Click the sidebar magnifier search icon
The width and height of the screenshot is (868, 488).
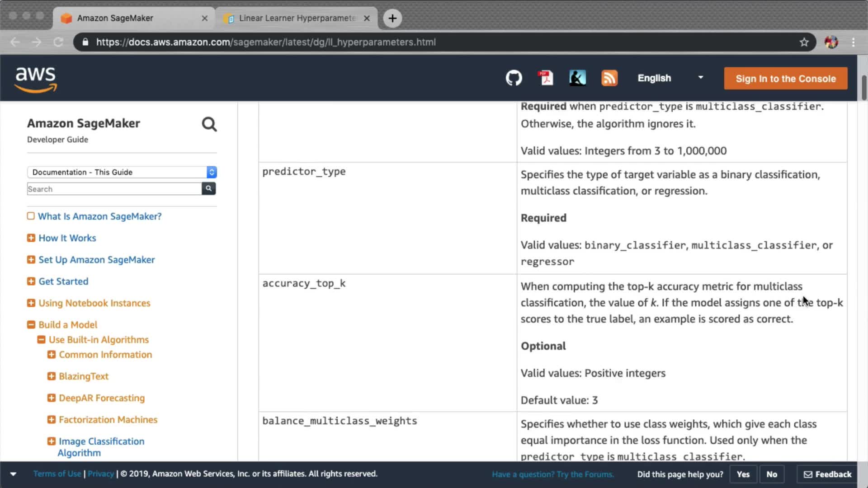click(x=209, y=124)
